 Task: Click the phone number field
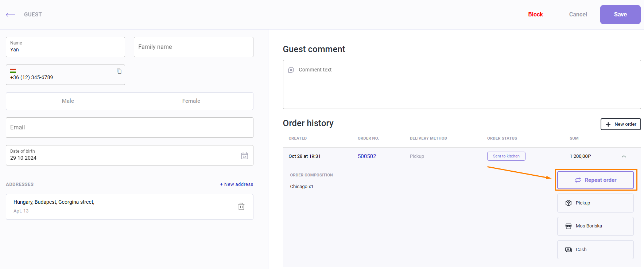click(x=65, y=75)
